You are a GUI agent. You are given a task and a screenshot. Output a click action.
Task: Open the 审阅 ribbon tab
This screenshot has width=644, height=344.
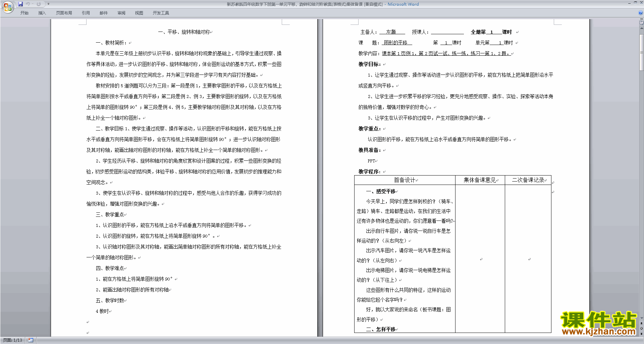[121, 13]
